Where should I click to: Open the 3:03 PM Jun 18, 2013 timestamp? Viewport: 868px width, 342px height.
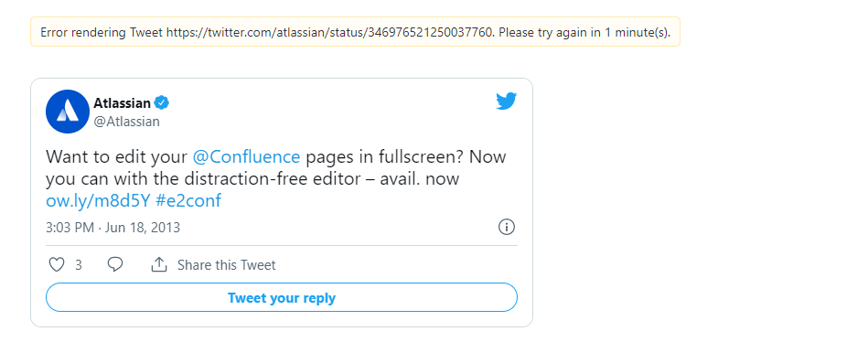113,228
